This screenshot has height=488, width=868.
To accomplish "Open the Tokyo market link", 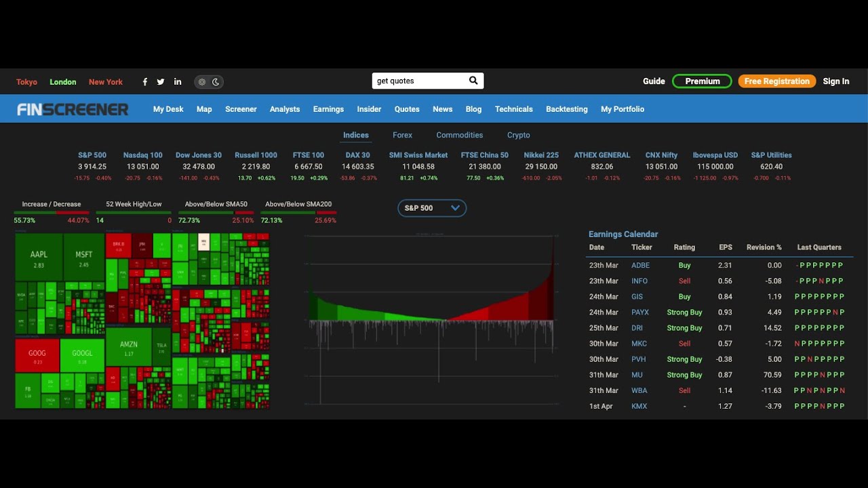I will pos(27,82).
